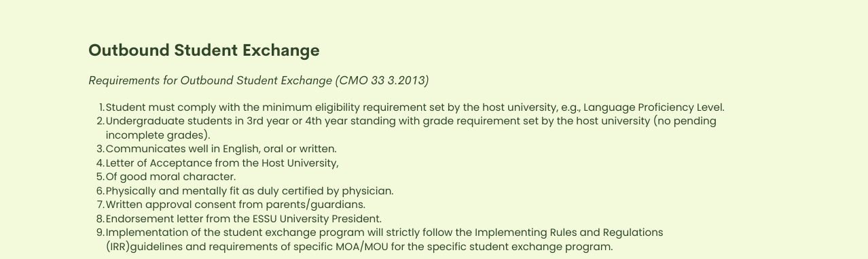Click list number 5 marker
Viewport: 868px width, 259px height.
101,177
